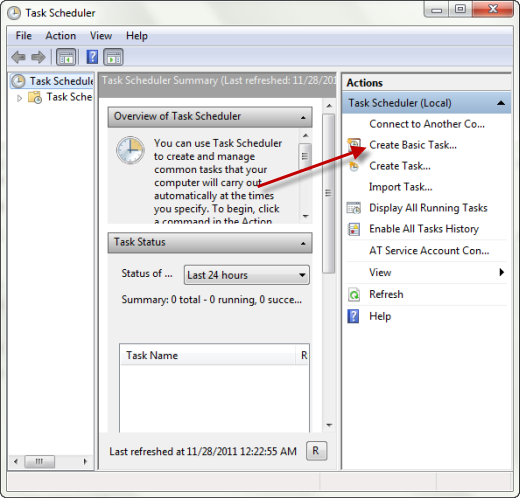Viewport: 520px width, 498px height.
Task: Open the Last 24 hours dropdown
Action: pos(247,275)
